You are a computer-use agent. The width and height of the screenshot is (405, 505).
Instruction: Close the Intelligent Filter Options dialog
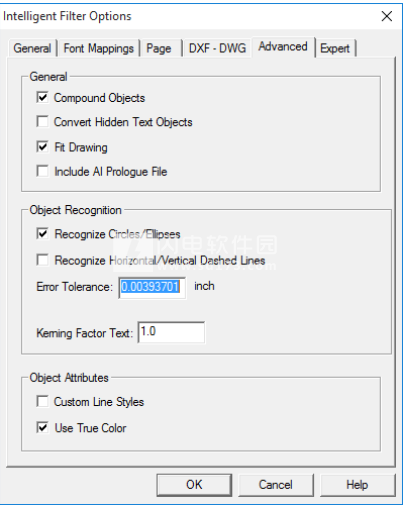tap(387, 16)
